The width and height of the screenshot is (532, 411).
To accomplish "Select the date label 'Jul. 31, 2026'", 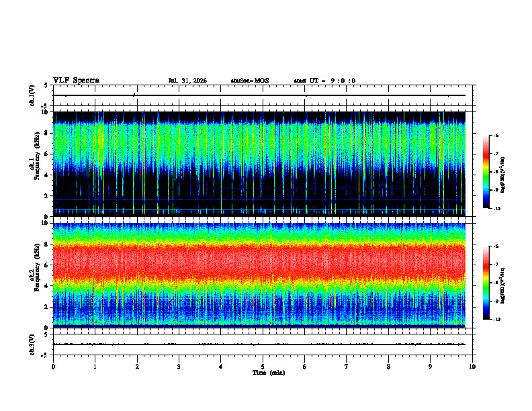I will [x=187, y=81].
